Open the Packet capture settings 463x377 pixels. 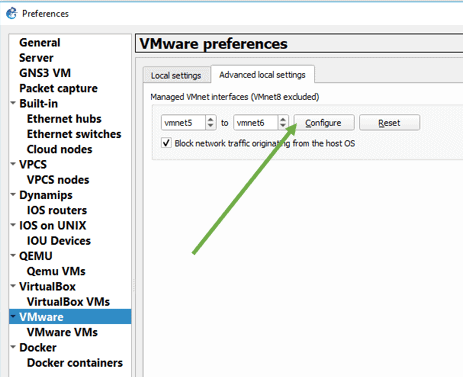(58, 88)
